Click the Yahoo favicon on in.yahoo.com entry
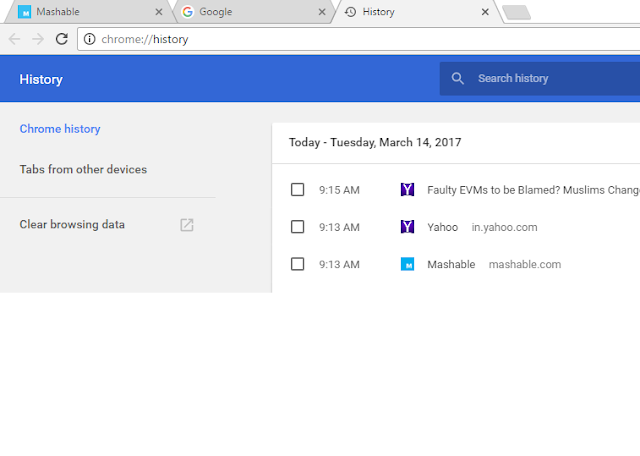This screenshot has width=640, height=456. click(407, 227)
